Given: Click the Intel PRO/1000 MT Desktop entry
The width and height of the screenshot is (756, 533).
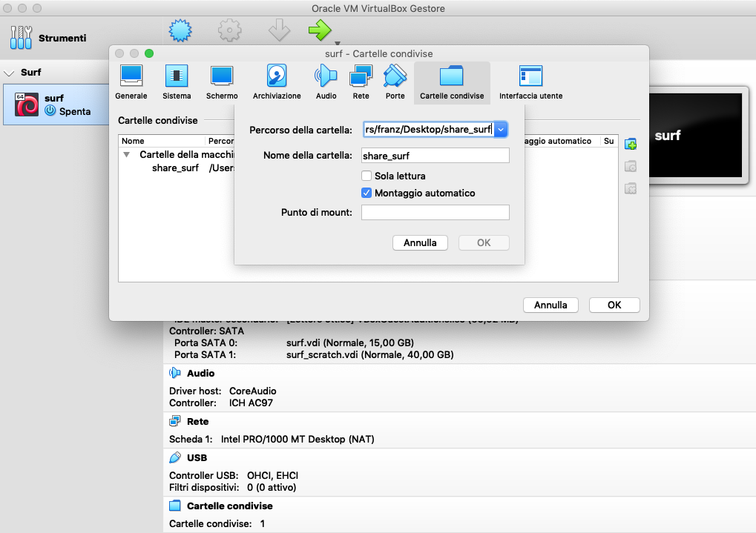Looking at the screenshot, I should tap(298, 439).
